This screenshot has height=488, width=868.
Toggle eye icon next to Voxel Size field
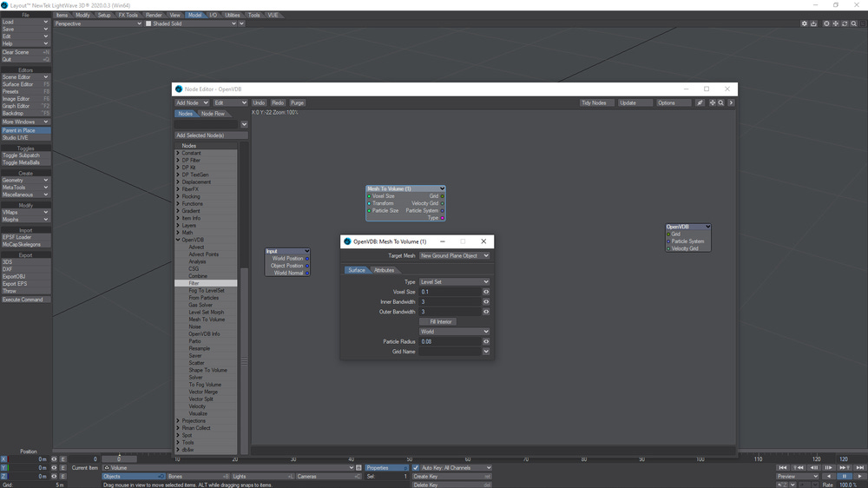(x=486, y=292)
